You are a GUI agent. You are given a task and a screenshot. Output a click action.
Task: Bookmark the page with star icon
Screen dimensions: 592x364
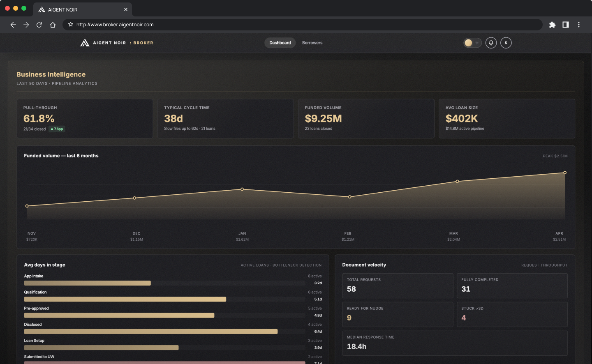(71, 25)
